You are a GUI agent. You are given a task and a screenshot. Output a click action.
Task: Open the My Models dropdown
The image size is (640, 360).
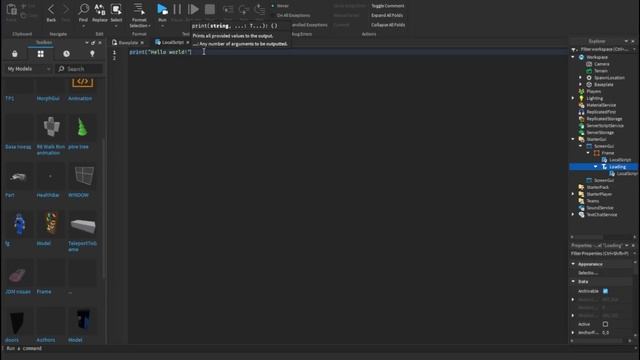coord(28,69)
